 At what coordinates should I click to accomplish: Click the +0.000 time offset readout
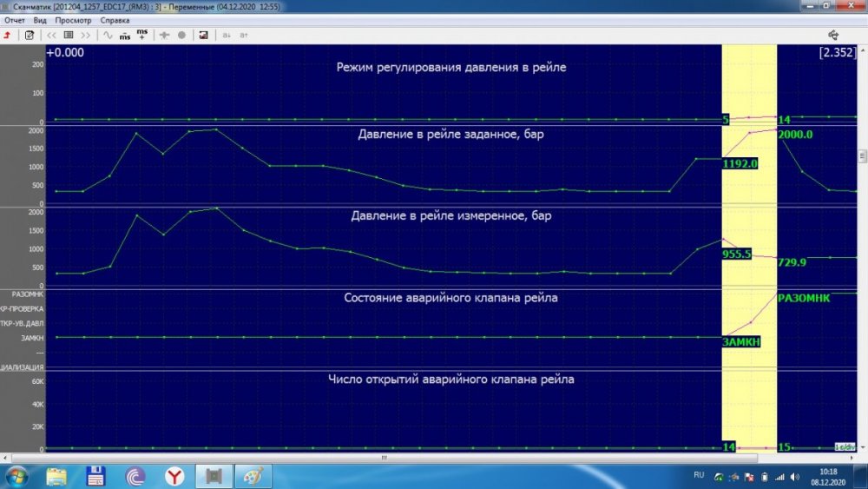(65, 53)
